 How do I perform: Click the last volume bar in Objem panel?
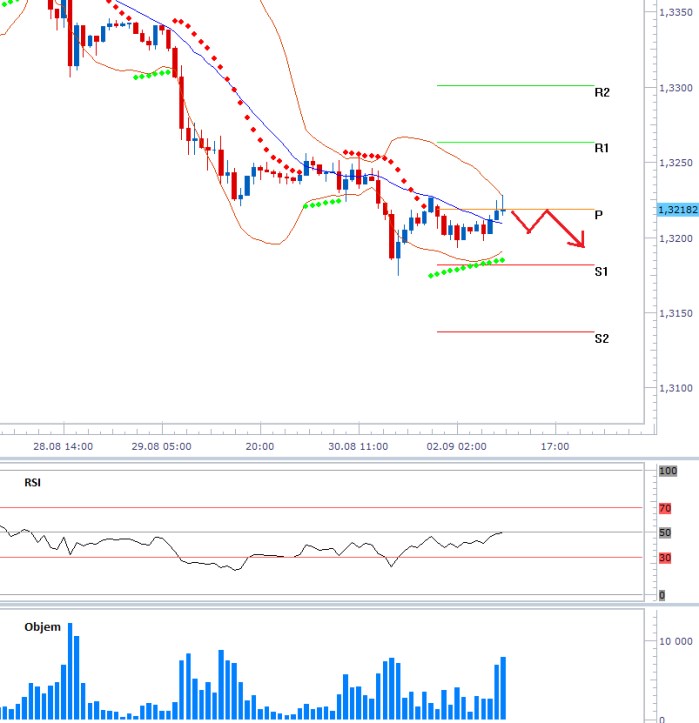503,688
